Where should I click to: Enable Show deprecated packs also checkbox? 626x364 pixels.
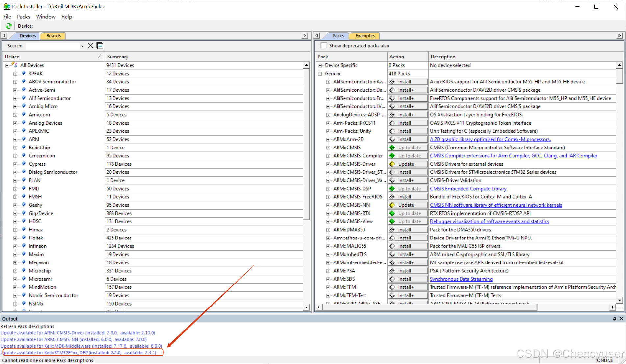[x=324, y=46]
